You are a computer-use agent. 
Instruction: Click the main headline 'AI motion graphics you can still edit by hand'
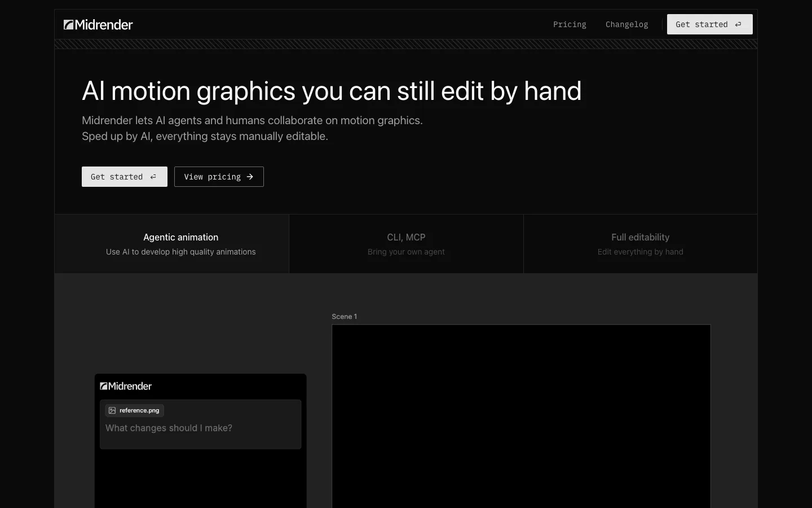point(332,91)
